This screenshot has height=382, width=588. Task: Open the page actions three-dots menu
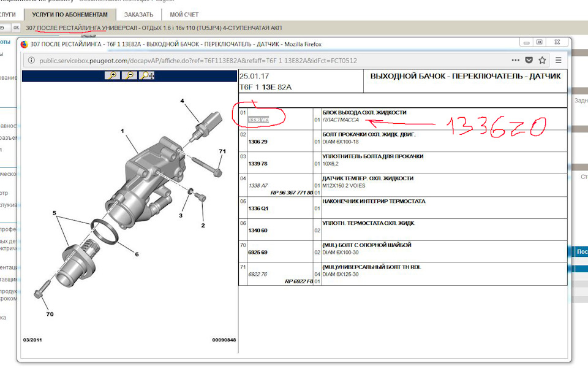click(x=516, y=60)
